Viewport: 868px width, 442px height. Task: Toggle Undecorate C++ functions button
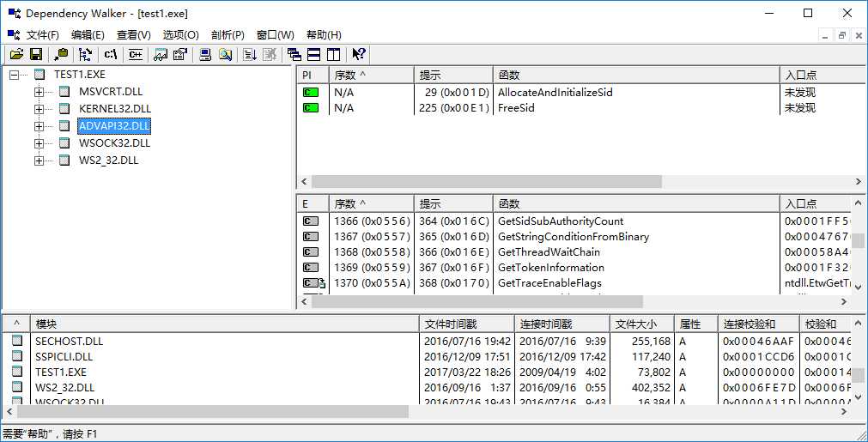click(135, 54)
